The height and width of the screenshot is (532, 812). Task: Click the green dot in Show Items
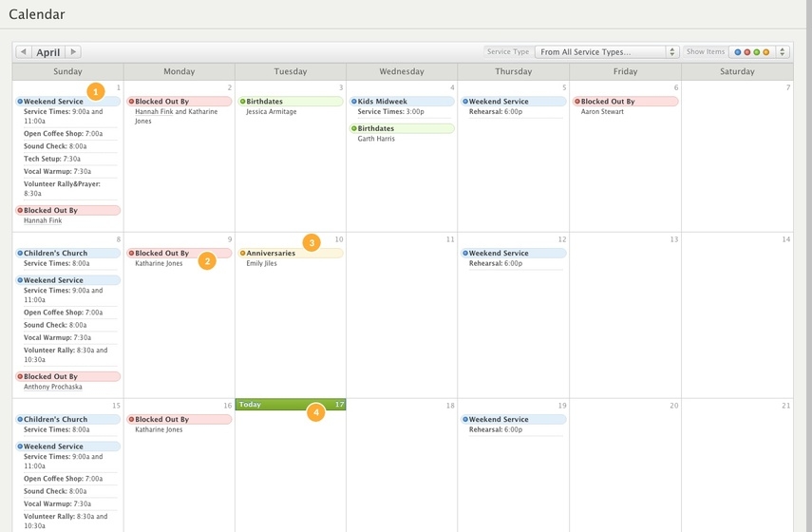click(x=757, y=52)
